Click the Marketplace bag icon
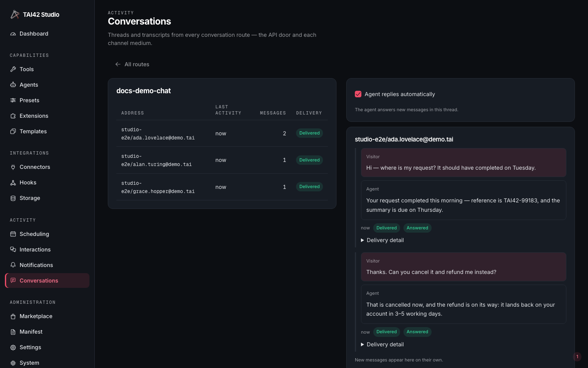The width and height of the screenshot is (588, 368). (x=13, y=316)
